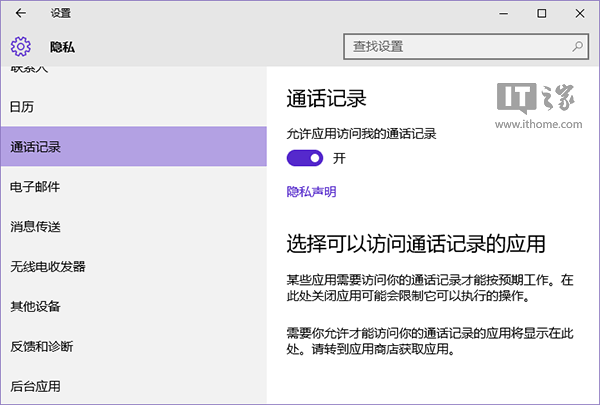Click the back arrow in the title bar
The height and width of the screenshot is (405, 600).
(x=21, y=14)
